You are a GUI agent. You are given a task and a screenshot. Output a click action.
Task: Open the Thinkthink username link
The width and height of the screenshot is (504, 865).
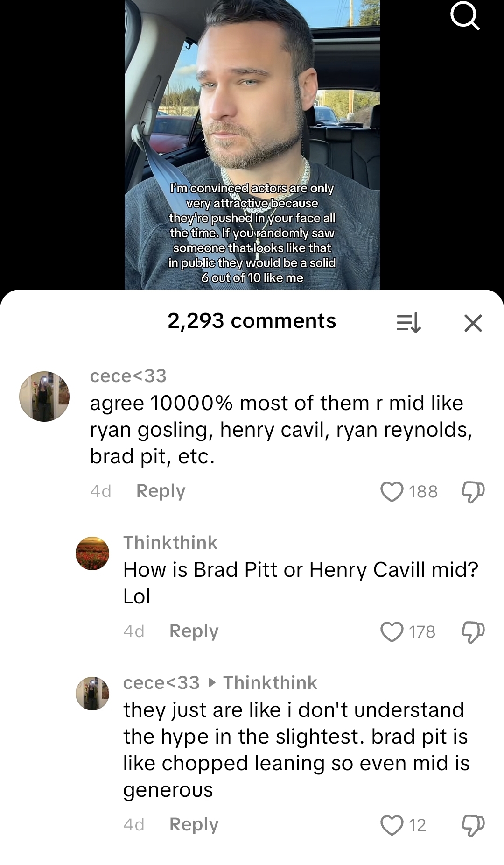click(170, 543)
